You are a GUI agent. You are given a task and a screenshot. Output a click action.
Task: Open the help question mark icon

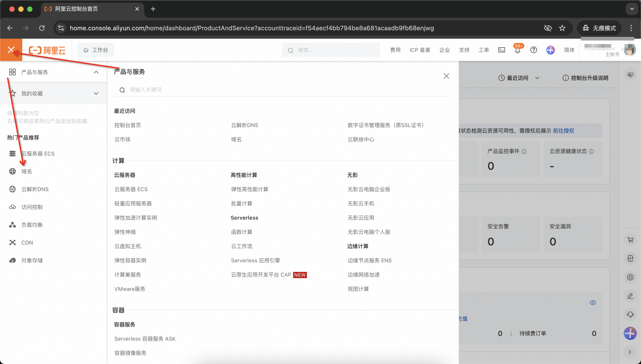(533, 50)
